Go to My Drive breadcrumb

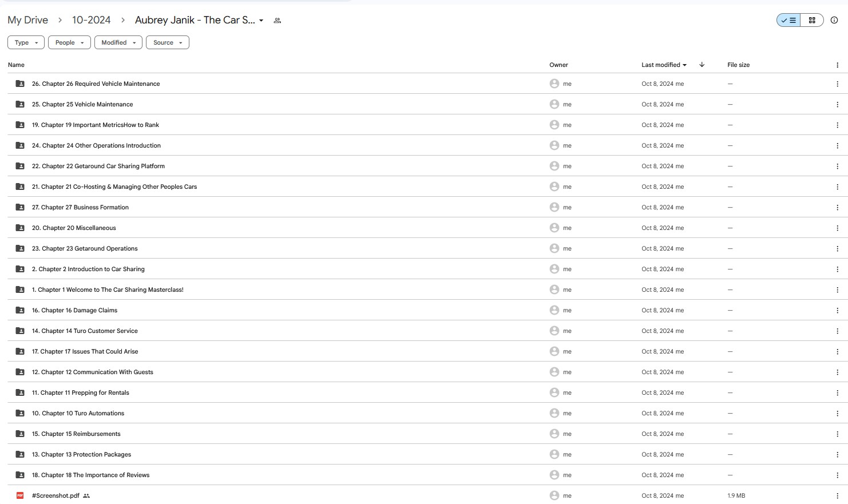[28, 20]
